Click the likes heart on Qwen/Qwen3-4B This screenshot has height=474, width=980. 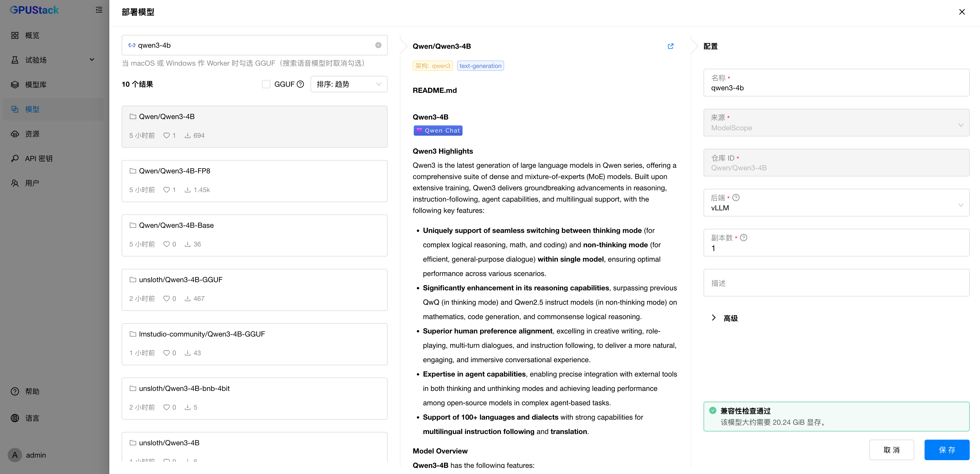coord(166,135)
